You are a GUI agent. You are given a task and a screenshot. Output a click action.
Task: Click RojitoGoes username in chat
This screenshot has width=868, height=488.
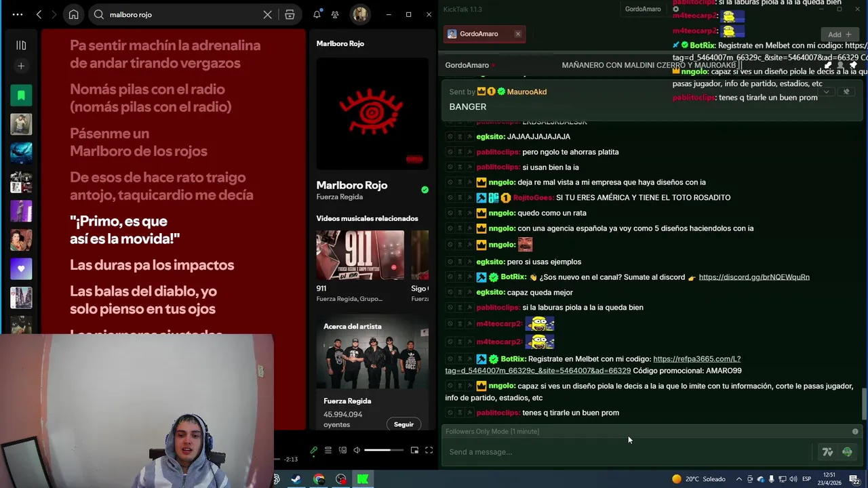533,198
